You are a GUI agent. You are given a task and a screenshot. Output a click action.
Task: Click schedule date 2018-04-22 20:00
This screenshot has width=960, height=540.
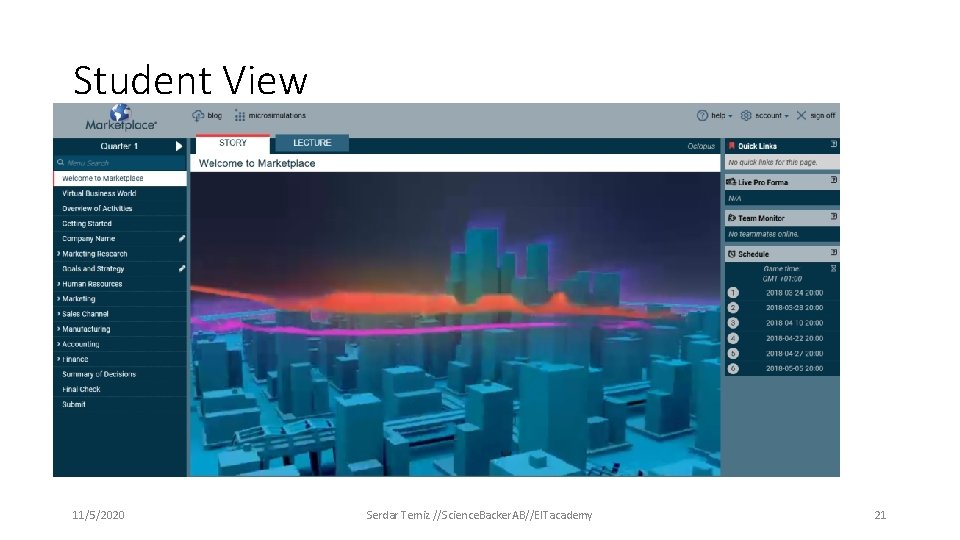794,338
